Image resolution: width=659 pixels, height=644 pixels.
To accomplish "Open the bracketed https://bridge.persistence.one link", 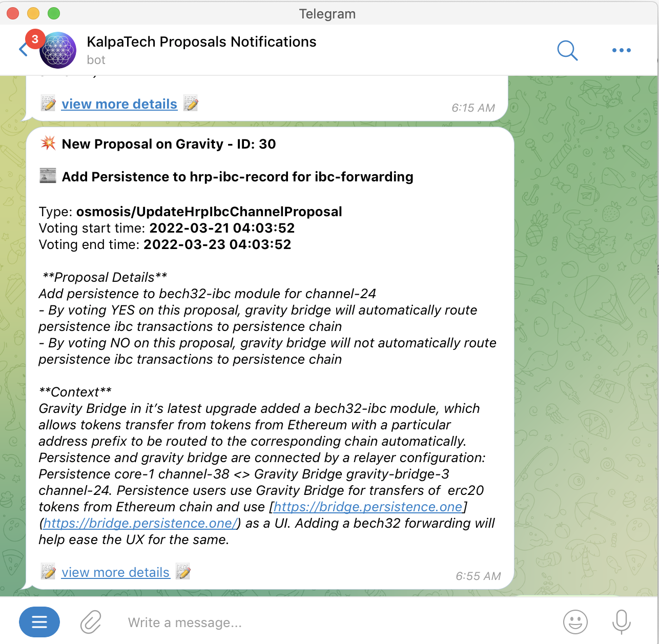I will 368,507.
